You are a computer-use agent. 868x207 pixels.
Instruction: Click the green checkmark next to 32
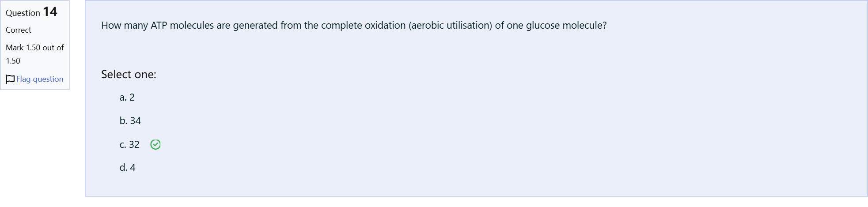(155, 144)
